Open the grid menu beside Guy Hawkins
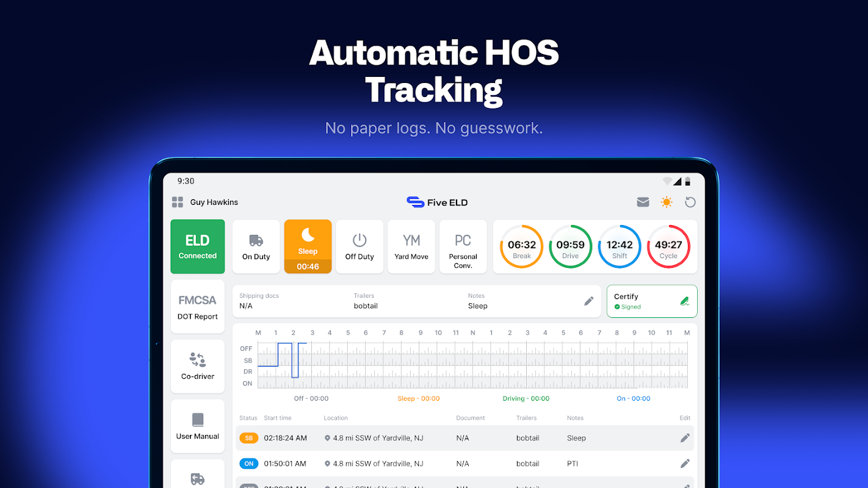This screenshot has height=488, width=868. [x=178, y=202]
